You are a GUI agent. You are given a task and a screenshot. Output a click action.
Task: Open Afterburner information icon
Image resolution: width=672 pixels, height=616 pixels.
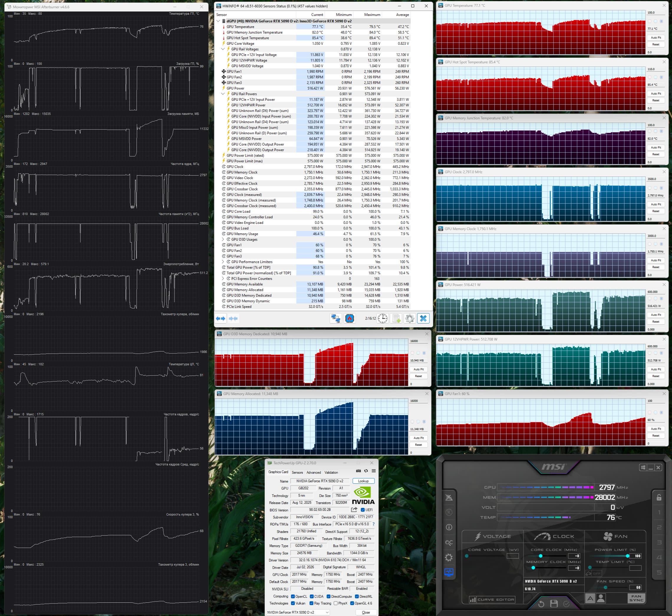[449, 527]
